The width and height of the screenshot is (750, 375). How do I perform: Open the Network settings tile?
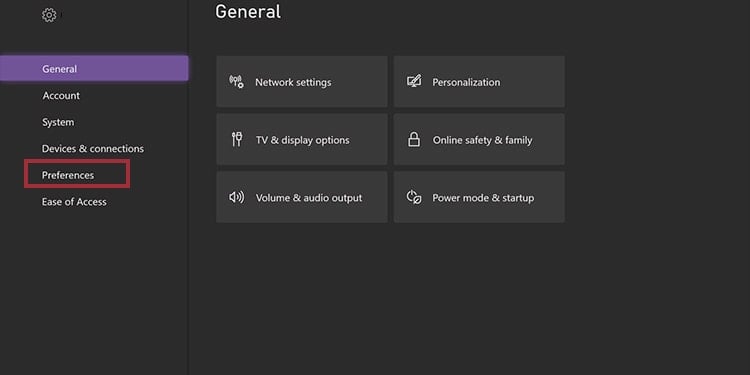click(x=302, y=81)
